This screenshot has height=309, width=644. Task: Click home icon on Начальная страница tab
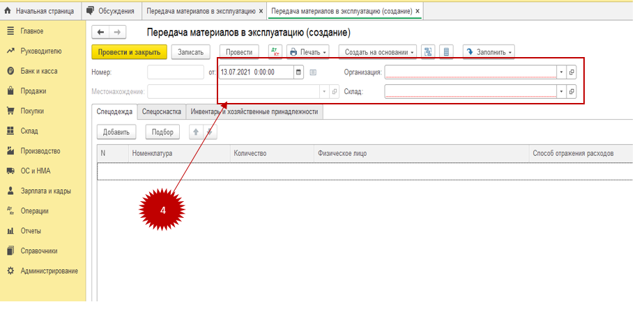click(7, 12)
